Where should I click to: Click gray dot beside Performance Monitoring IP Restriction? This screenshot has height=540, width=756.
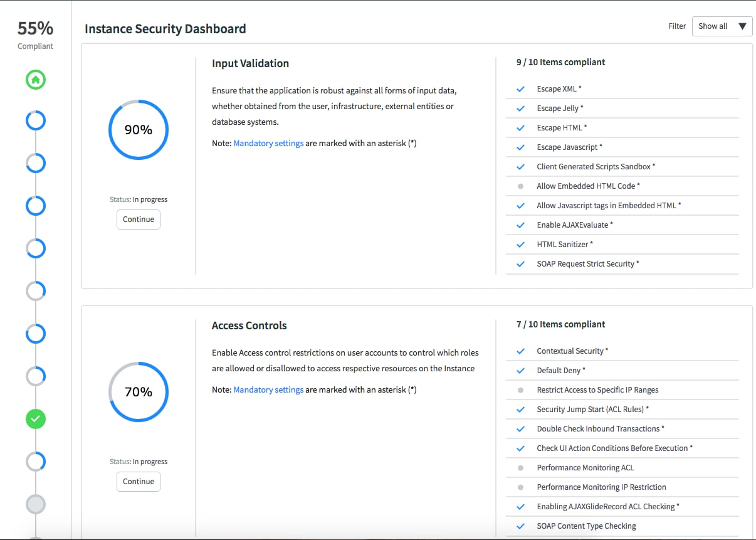click(x=520, y=487)
